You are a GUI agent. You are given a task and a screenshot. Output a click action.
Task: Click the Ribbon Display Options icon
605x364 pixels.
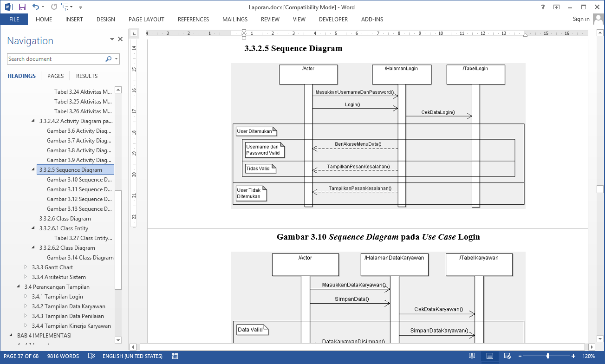tap(556, 7)
